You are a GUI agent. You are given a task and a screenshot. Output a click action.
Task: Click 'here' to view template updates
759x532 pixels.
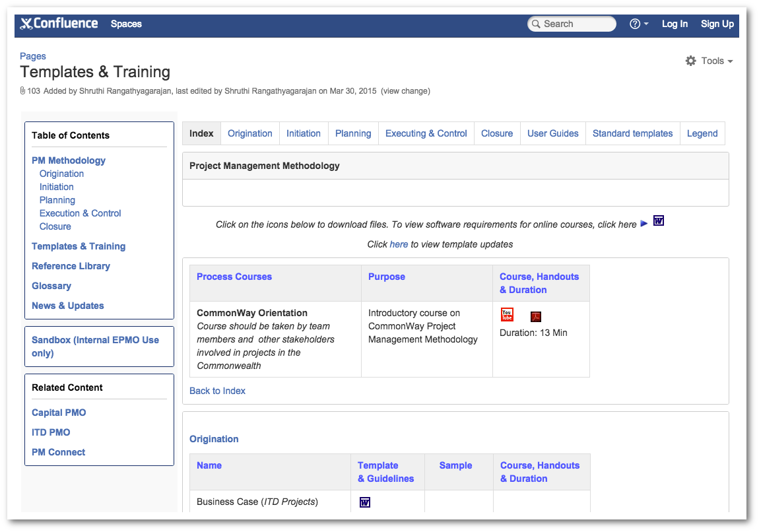pos(399,244)
